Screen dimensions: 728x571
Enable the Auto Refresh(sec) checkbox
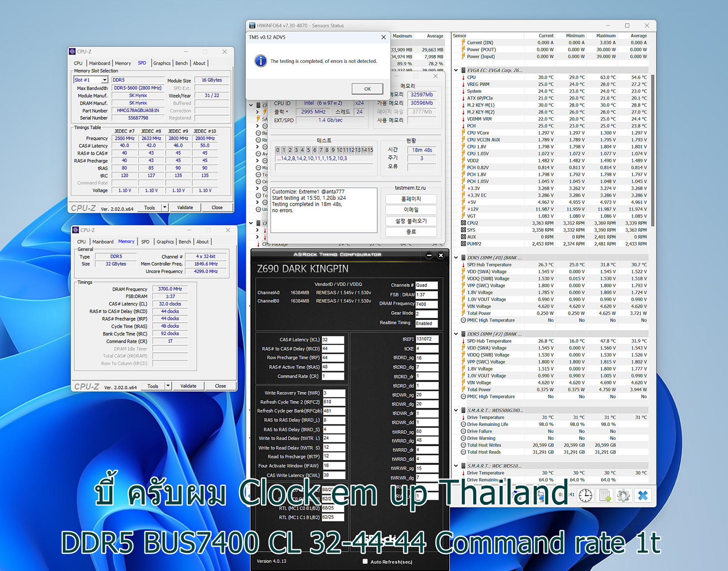pos(365,561)
